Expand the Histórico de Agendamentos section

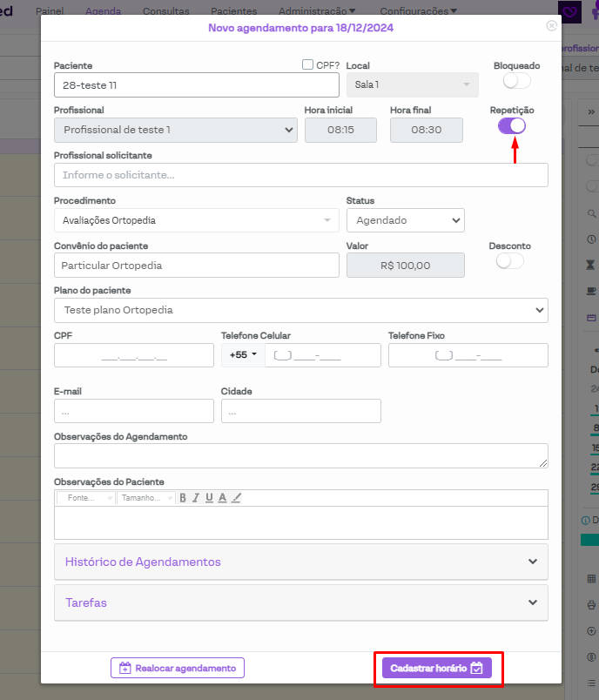click(x=300, y=562)
